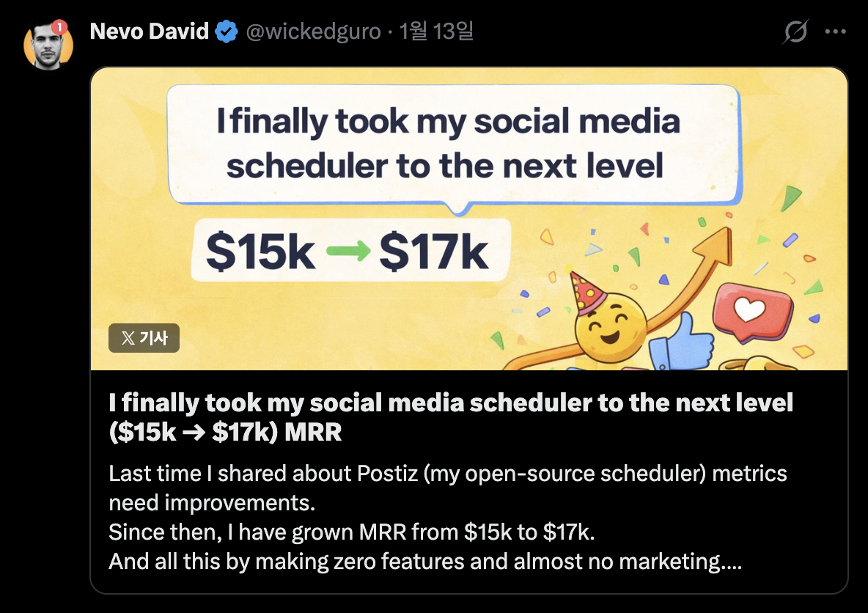Click the green arrow between $15k and $17k
The image size is (868, 613).
[x=347, y=253]
